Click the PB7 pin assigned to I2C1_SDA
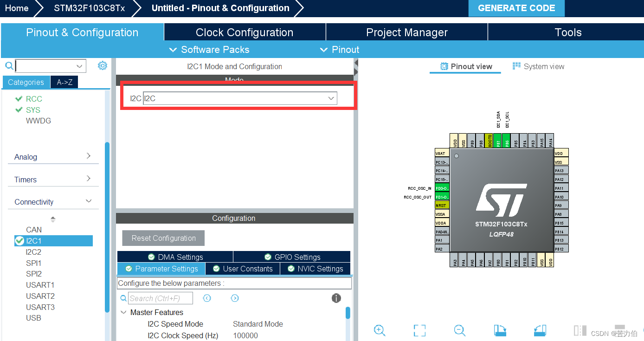 (x=498, y=141)
